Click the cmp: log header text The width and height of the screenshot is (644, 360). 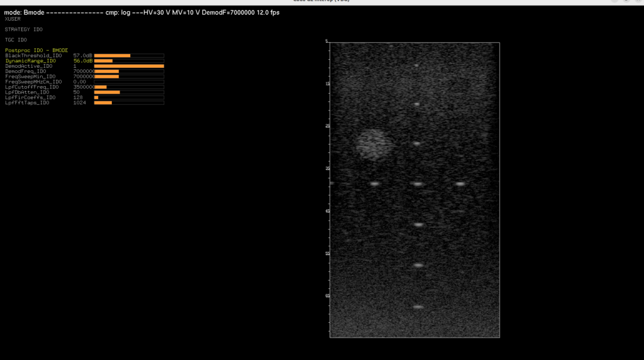118,13
